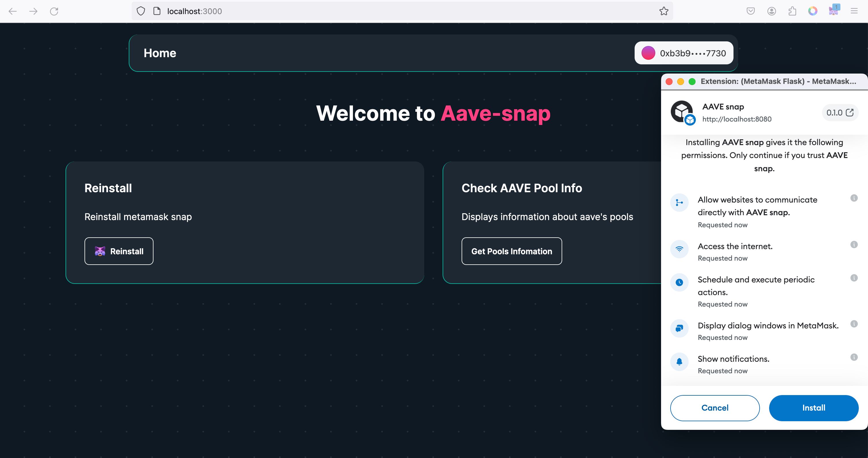Screen dimensions: 868x458
Task: Open the Firefox hamburger menu
Action: (854, 11)
